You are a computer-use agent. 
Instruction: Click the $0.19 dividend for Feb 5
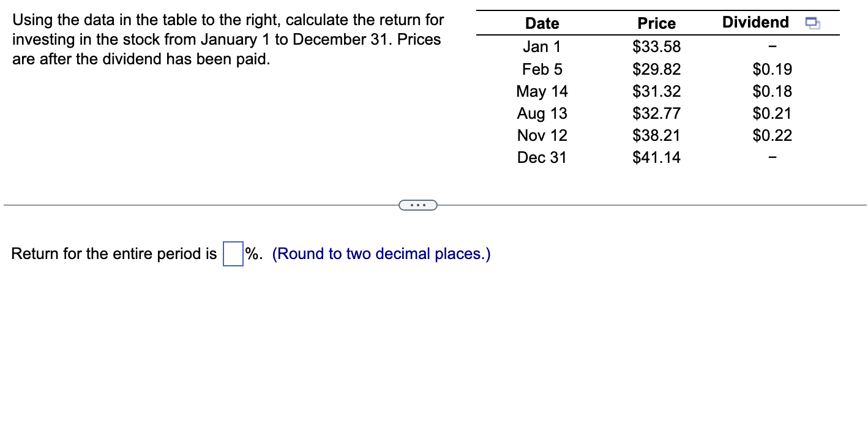click(x=773, y=69)
